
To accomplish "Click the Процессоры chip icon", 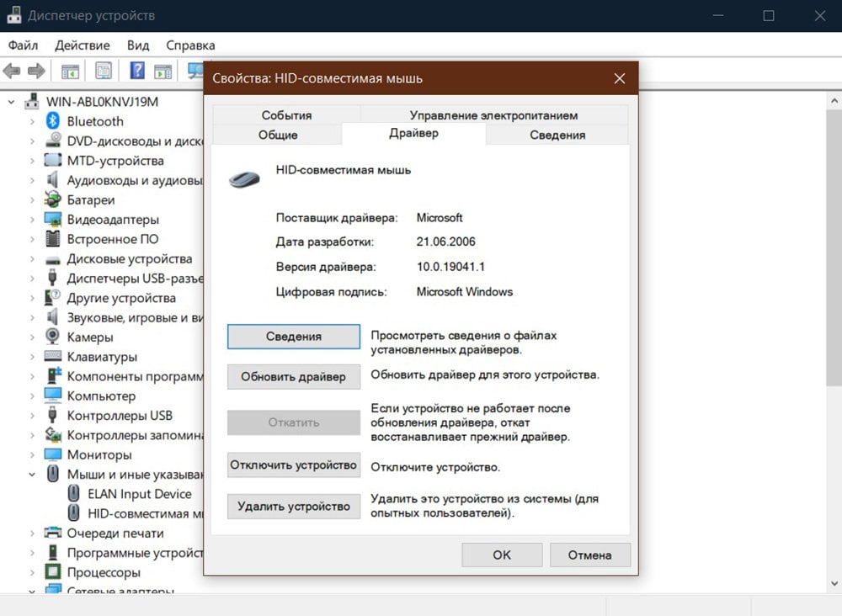I will [52, 571].
